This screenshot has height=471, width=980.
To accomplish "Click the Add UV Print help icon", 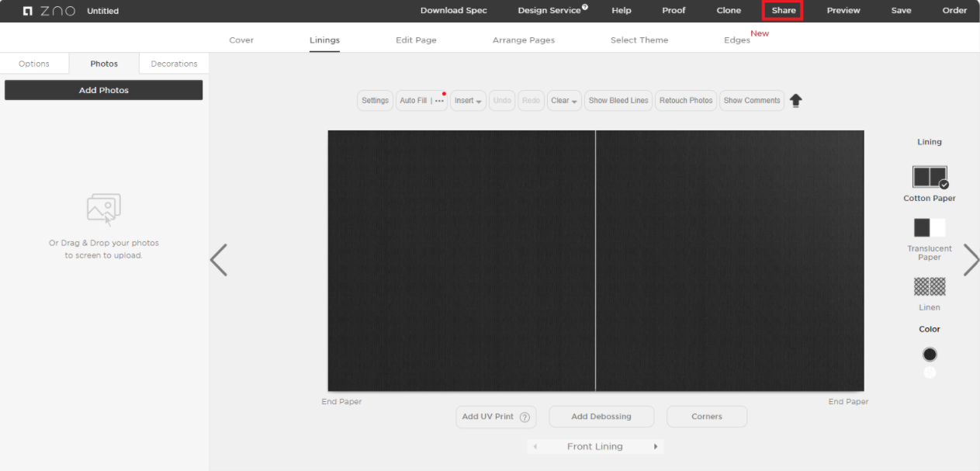I will (525, 417).
